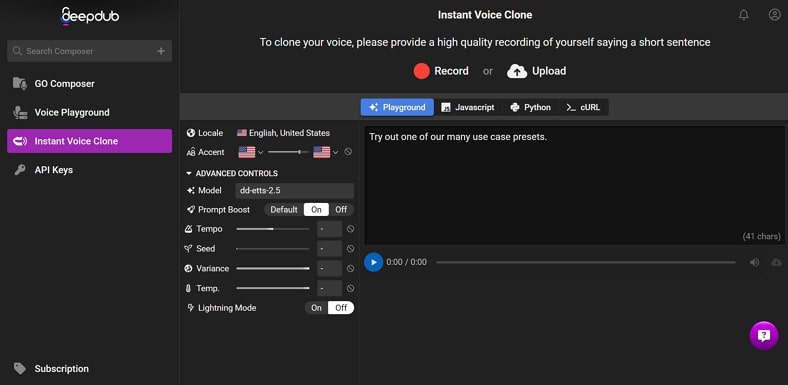Click the Subscription tag icon
The width and height of the screenshot is (788, 385).
(20, 368)
